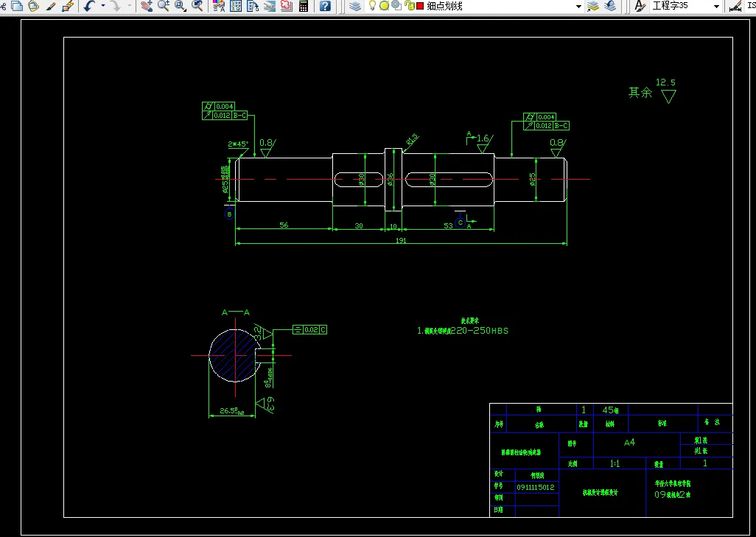Open the Markup Set Manager icon
Viewport: 756px width, 537px height.
[x=287, y=6]
